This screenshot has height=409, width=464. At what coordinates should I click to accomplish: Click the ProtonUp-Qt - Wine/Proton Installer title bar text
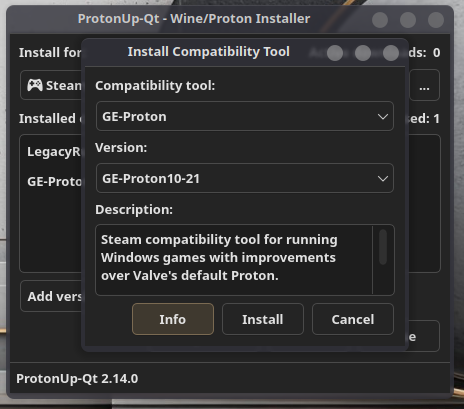tap(194, 19)
